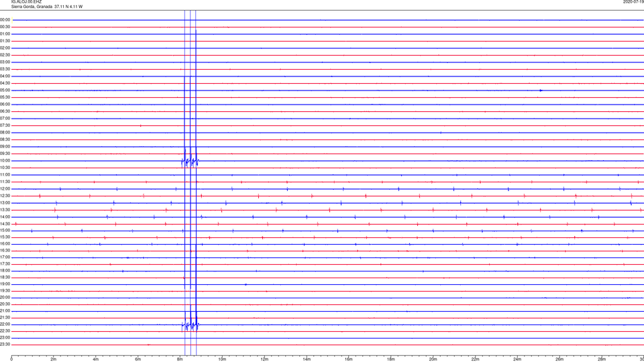Select the 10:00 trace time label

(5, 160)
